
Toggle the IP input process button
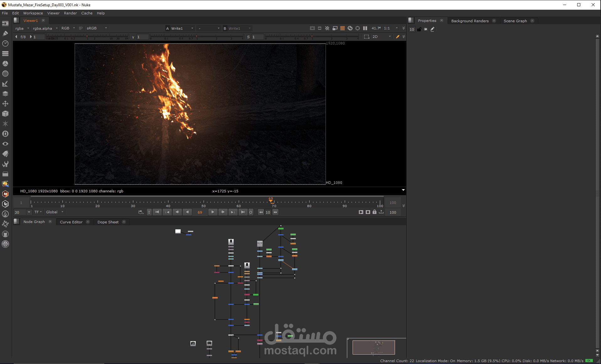81,28
